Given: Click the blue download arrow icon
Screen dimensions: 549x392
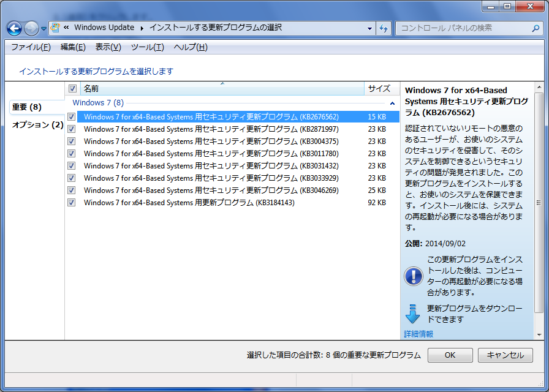Looking at the screenshot, I should click(x=413, y=314).
